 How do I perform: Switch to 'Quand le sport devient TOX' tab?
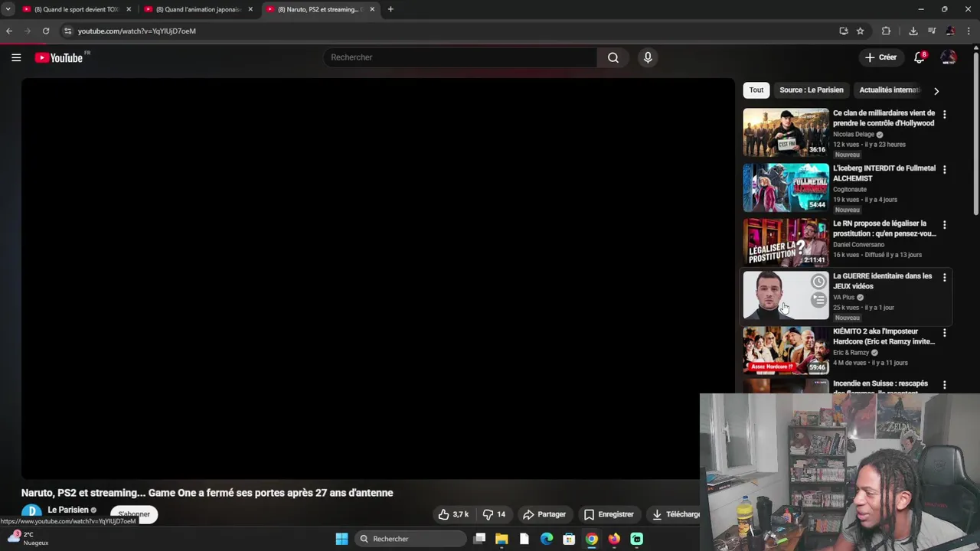click(x=77, y=9)
